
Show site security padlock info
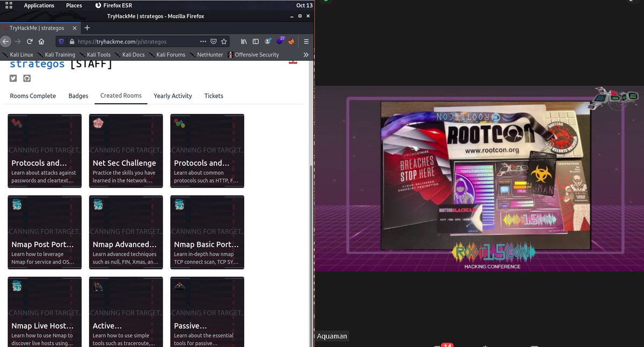(x=71, y=41)
